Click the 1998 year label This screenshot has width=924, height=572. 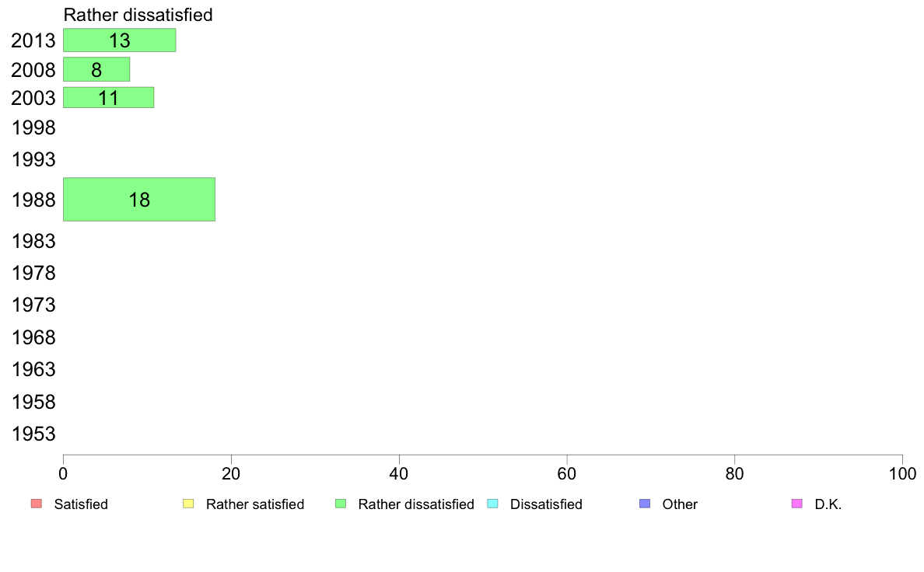click(33, 127)
